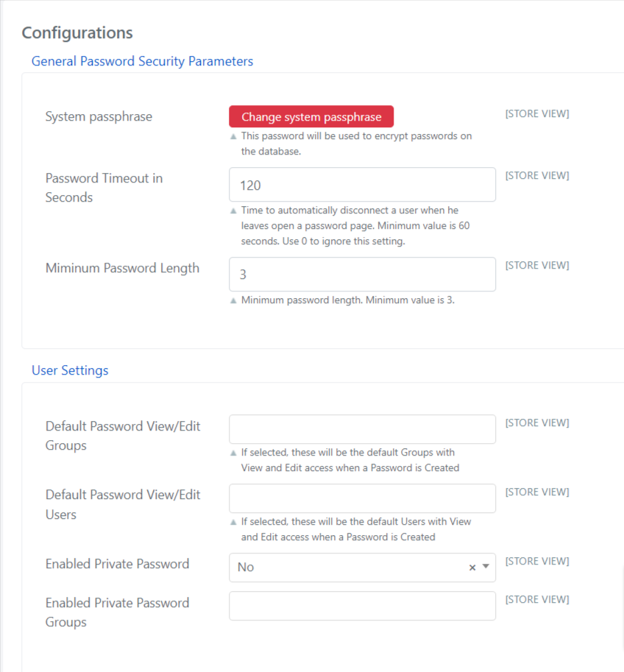Clear the Enabled Private Password selection (x icon)

472,567
